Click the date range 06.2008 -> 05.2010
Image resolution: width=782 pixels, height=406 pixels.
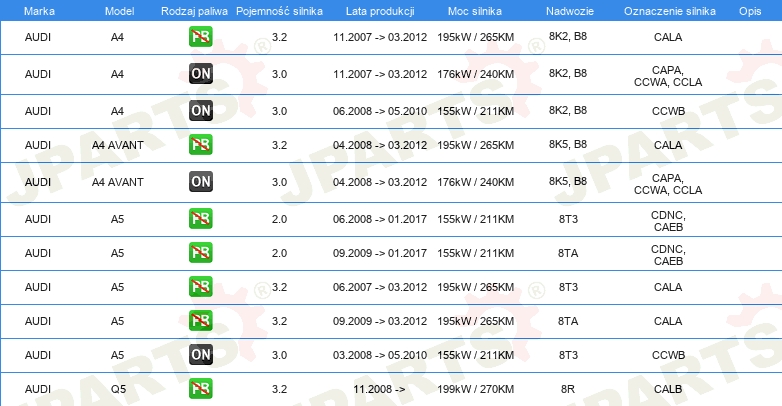pos(380,111)
